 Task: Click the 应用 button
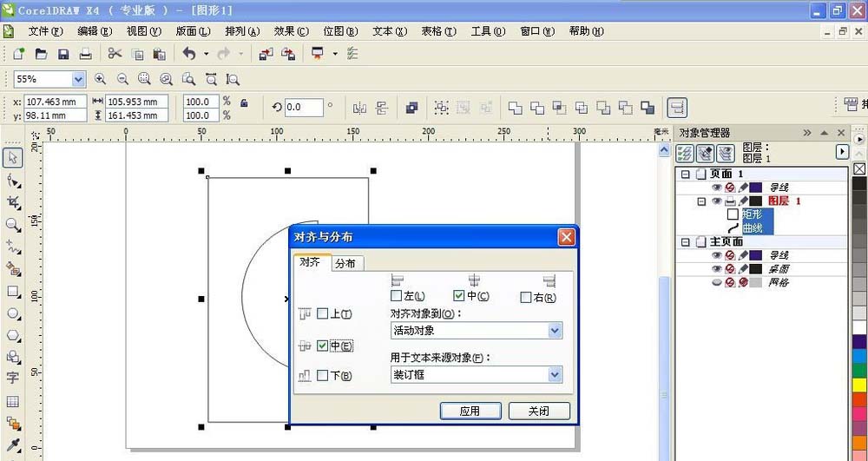[x=470, y=412]
